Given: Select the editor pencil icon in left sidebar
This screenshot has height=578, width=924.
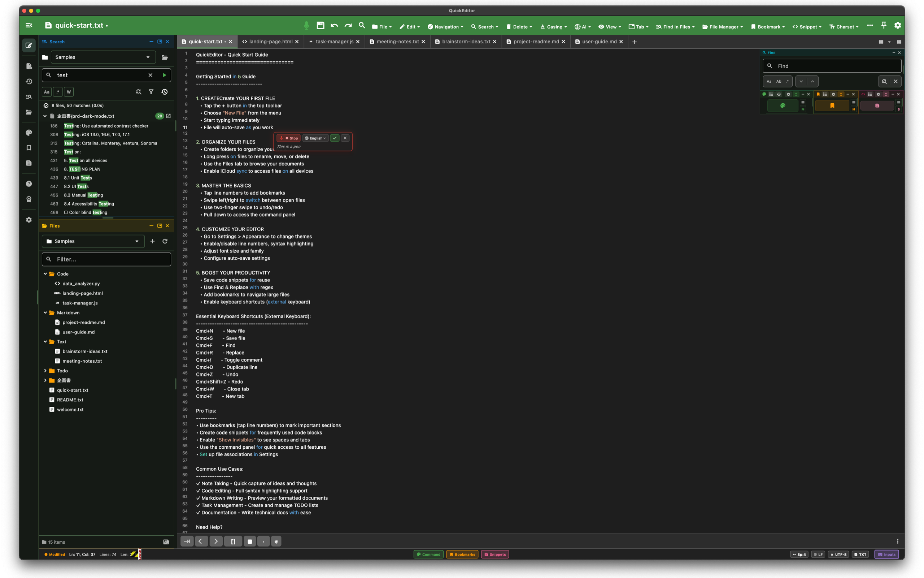Looking at the screenshot, I should (29, 45).
